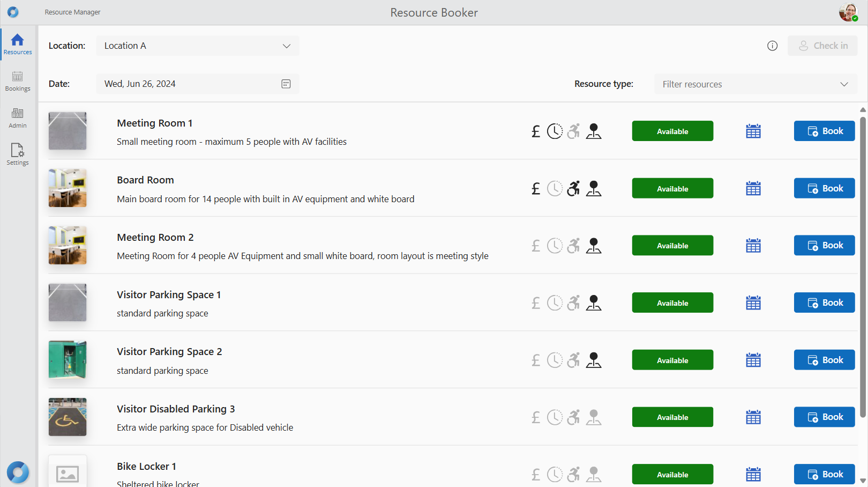Click the accessibility icon for Board Room
This screenshot has width=868, height=487.
pyautogui.click(x=574, y=189)
